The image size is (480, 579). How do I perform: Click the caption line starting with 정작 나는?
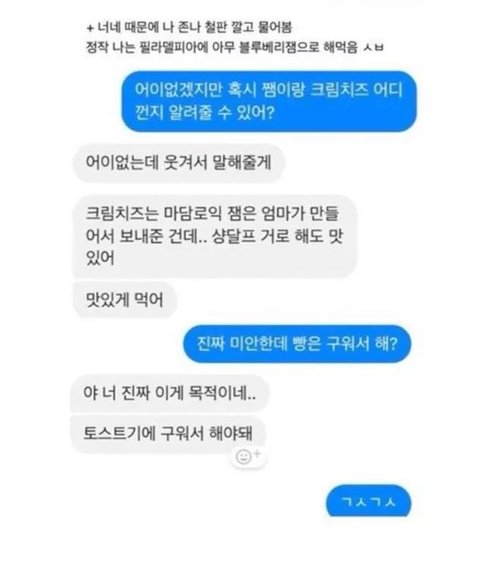235,47
